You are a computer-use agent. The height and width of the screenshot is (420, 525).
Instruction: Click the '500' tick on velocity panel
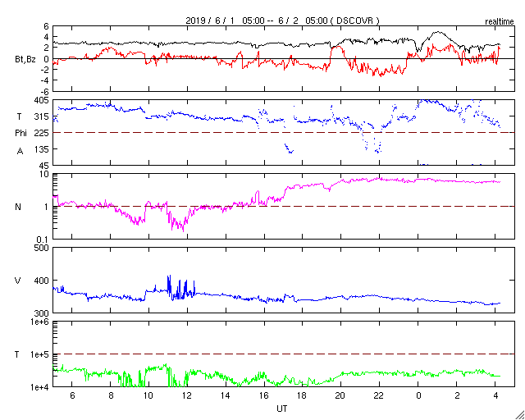[x=42, y=249]
